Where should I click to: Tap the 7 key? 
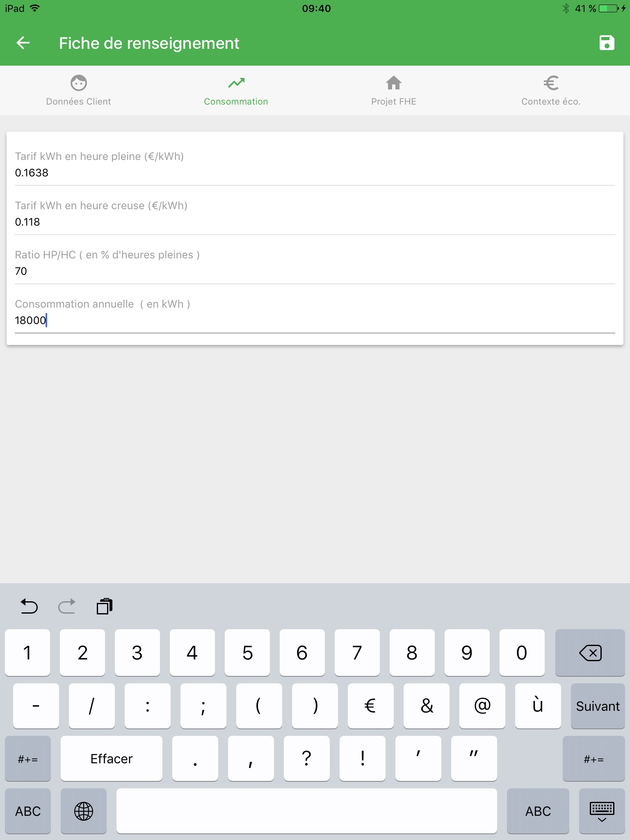pyautogui.click(x=357, y=653)
